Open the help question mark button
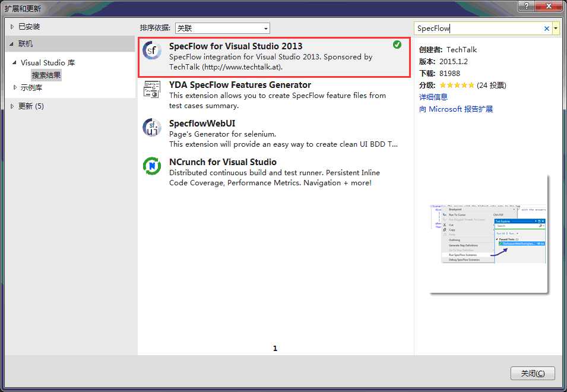The width and height of the screenshot is (567, 392). click(526, 6)
